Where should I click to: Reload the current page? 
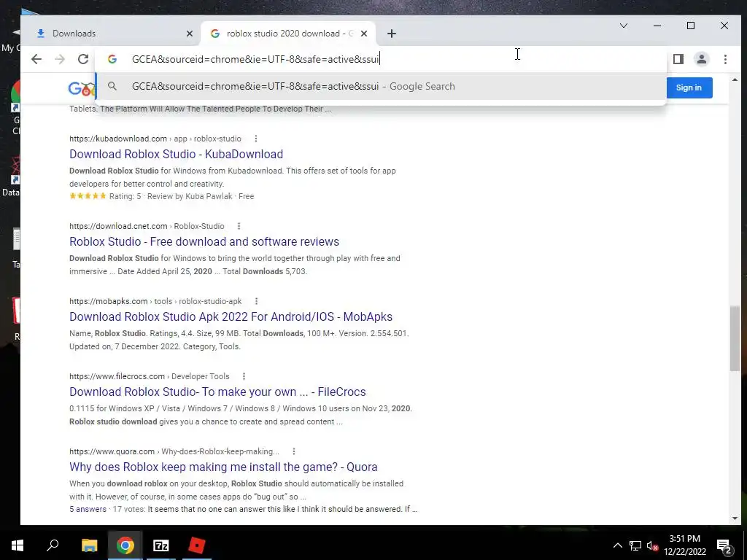83,59
